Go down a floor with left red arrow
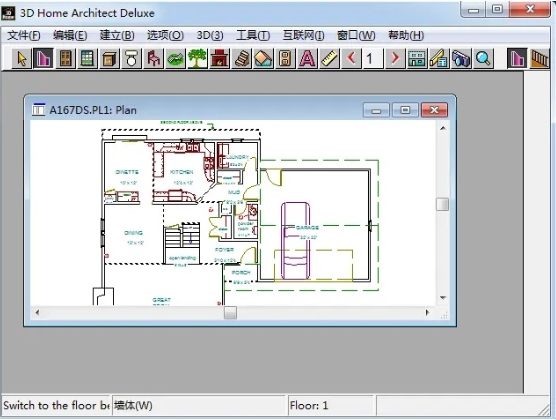 pyautogui.click(x=351, y=59)
